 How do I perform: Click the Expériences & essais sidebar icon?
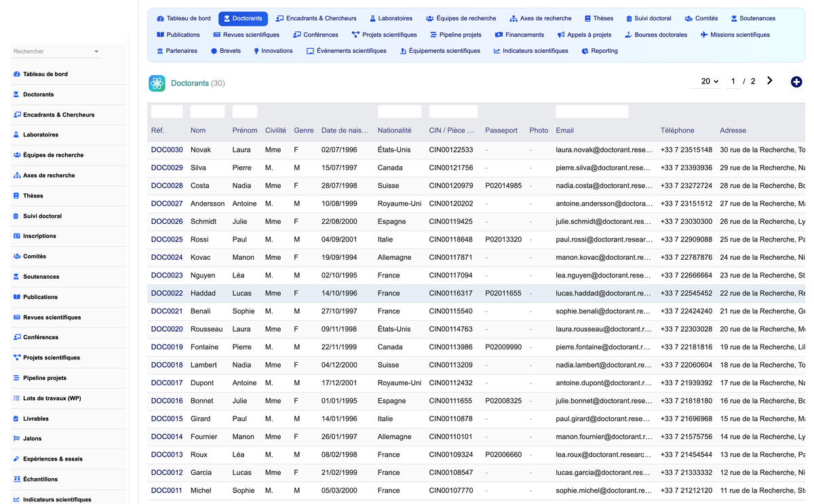click(x=17, y=459)
